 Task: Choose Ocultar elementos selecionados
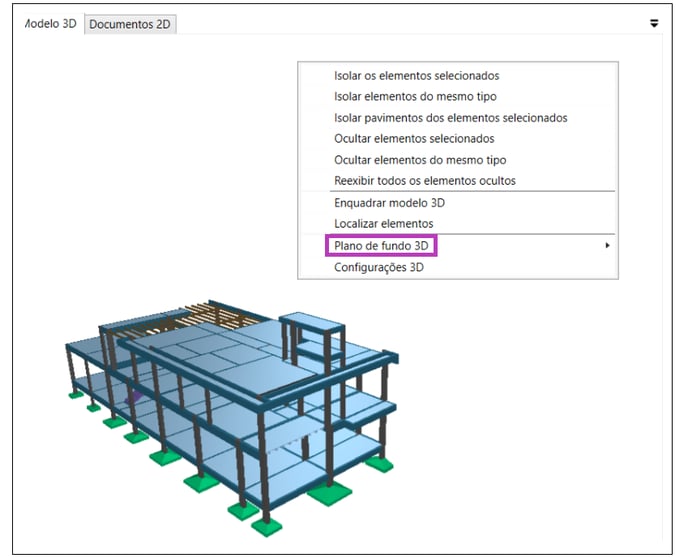(x=414, y=139)
